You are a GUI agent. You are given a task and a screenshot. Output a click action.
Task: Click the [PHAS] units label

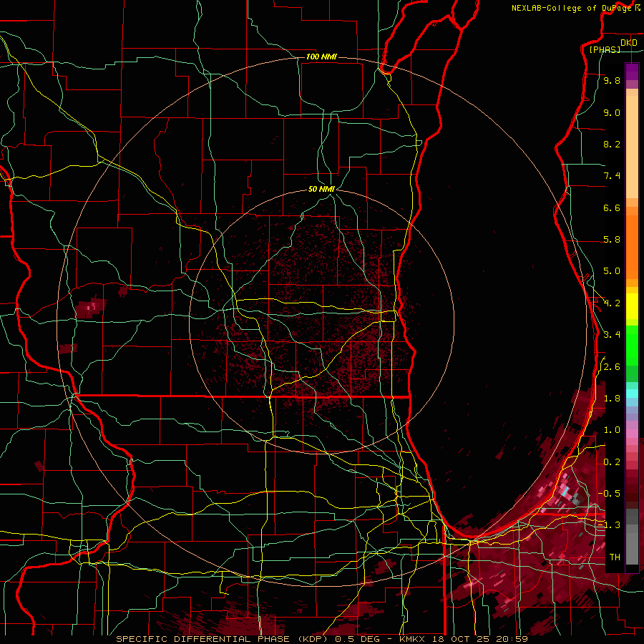[605, 49]
